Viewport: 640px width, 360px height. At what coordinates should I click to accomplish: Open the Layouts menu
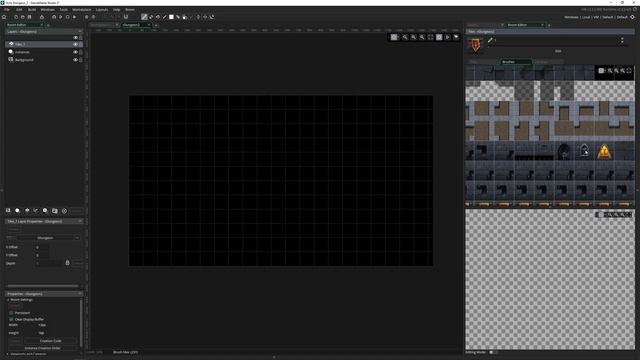[102, 9]
